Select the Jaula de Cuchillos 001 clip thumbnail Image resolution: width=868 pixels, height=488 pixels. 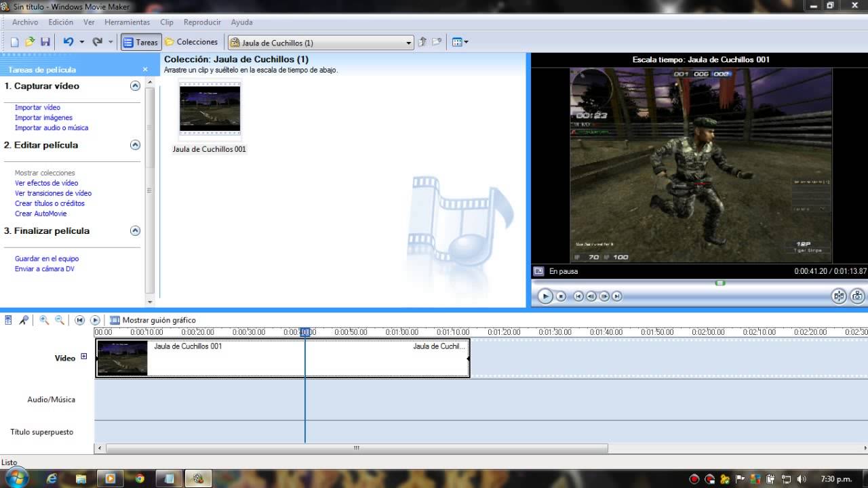click(210, 108)
